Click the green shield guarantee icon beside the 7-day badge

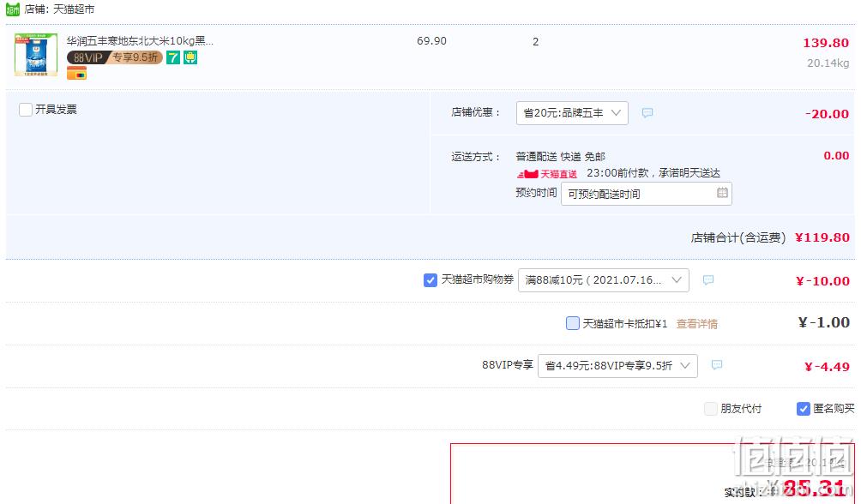click(190, 57)
